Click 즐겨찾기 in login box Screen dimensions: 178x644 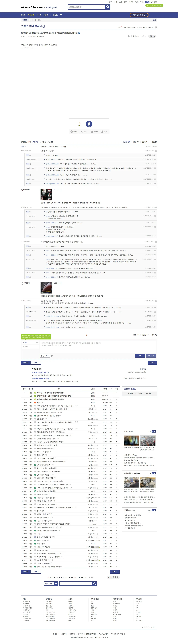pos(131,393)
